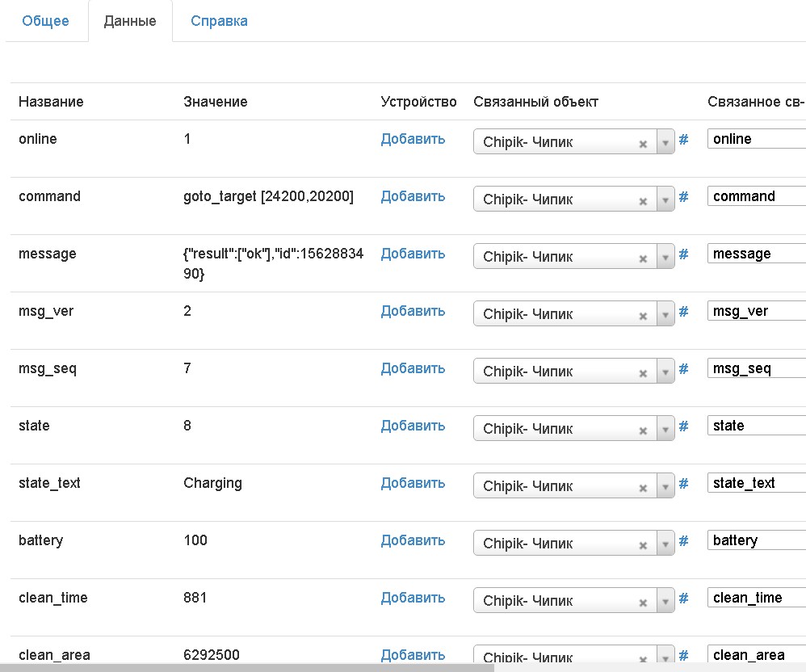The height and width of the screenshot is (672, 806).
Task: Expand linked object dropdown for state_text
Action: click(665, 487)
